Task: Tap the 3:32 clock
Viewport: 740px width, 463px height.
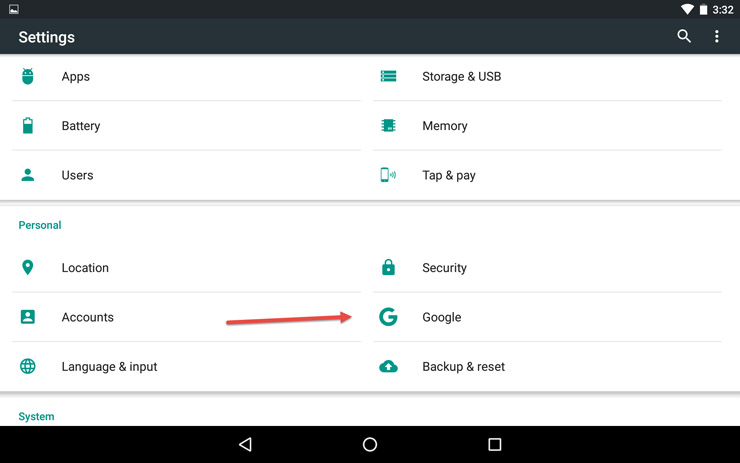Action: (723, 10)
